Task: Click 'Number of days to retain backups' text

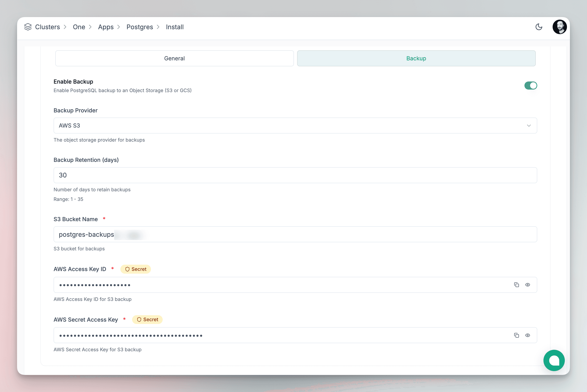Action: (x=92, y=190)
